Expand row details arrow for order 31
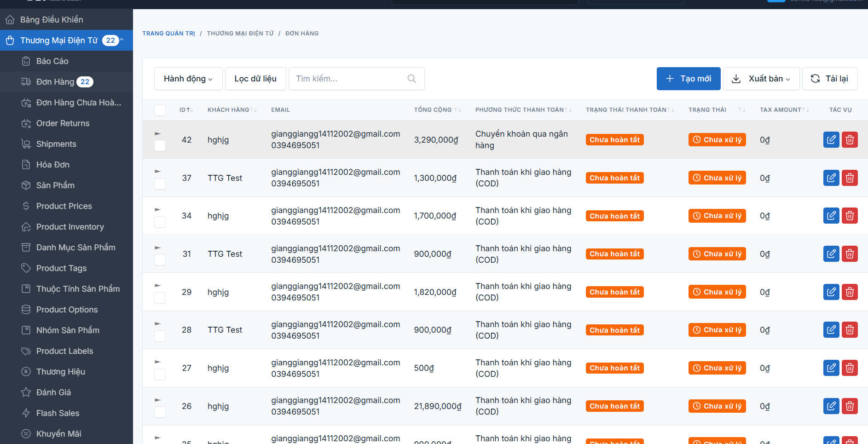868x444 pixels. point(157,248)
